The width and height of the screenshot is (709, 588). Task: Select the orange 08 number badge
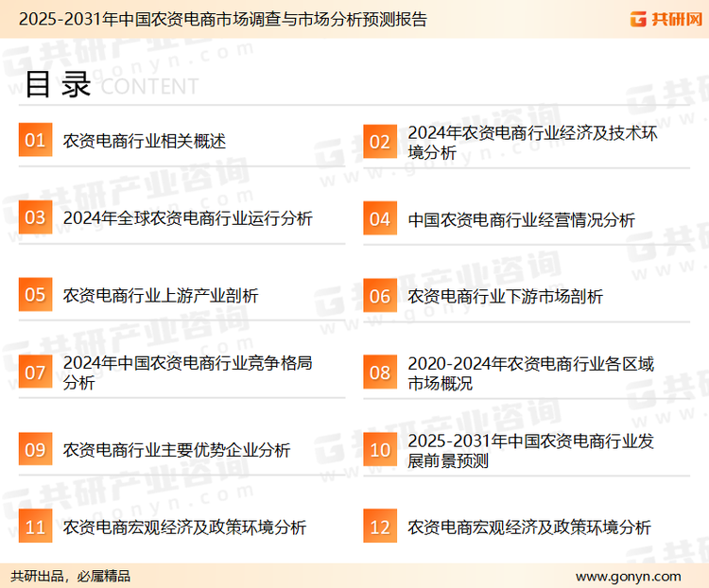(380, 372)
